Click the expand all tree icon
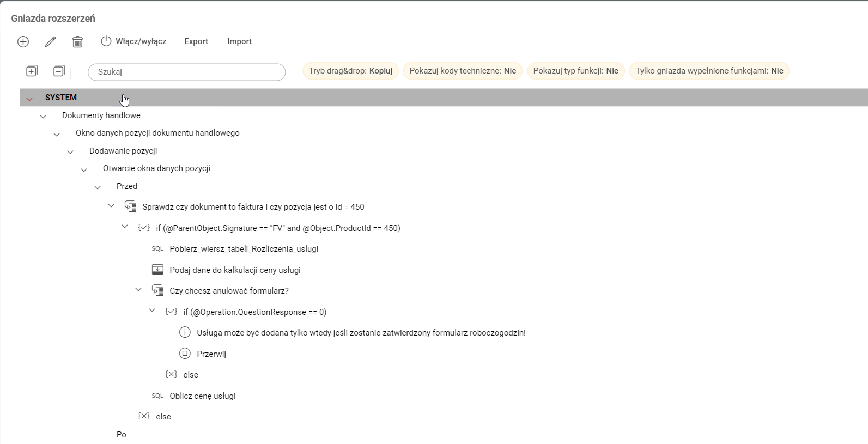Screen dimensions: 868x444 [32, 71]
